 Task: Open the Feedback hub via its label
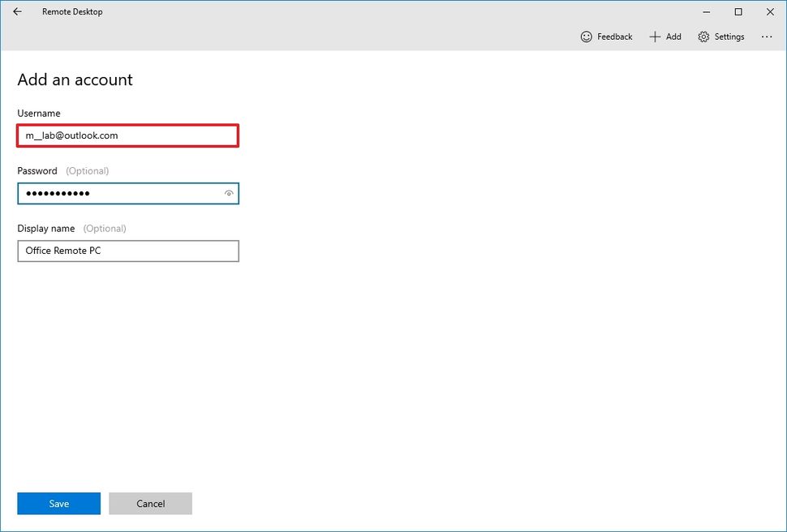pos(614,36)
